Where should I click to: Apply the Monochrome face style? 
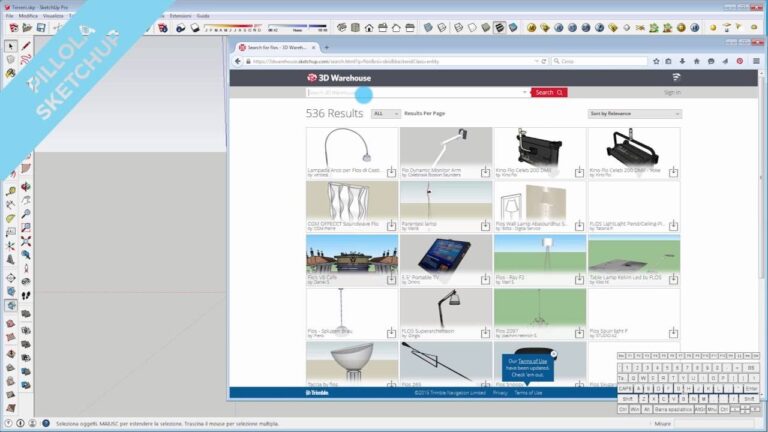[x=513, y=28]
